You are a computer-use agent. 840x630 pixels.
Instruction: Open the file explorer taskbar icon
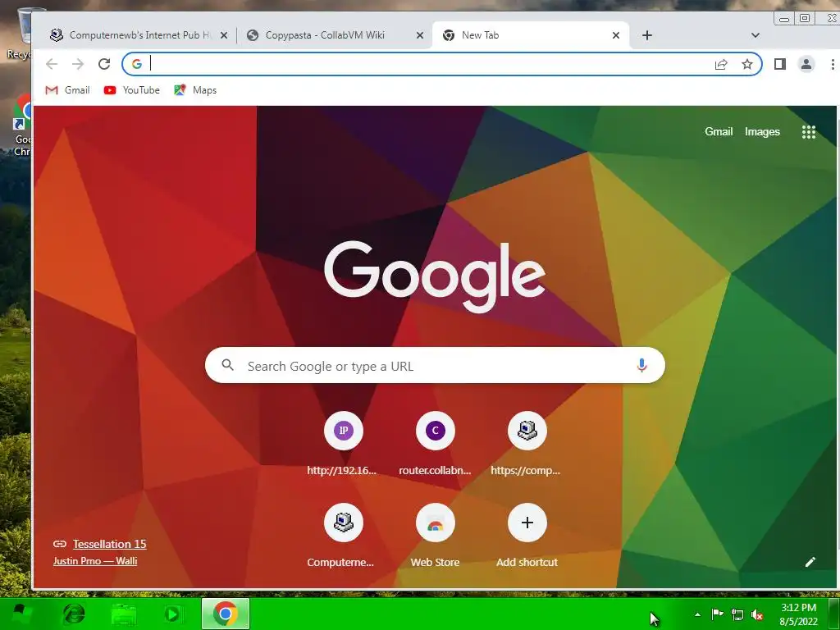pyautogui.click(x=123, y=614)
